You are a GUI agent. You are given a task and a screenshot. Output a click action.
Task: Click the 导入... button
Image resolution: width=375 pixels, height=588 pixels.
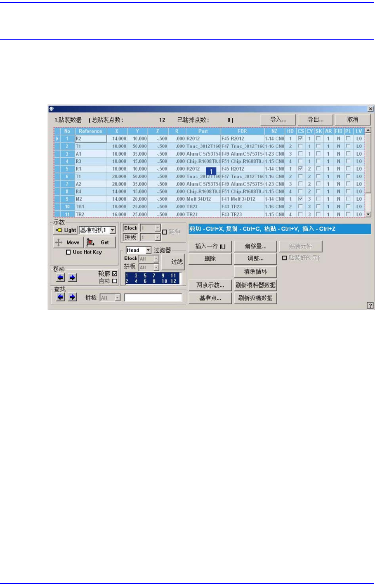278,120
